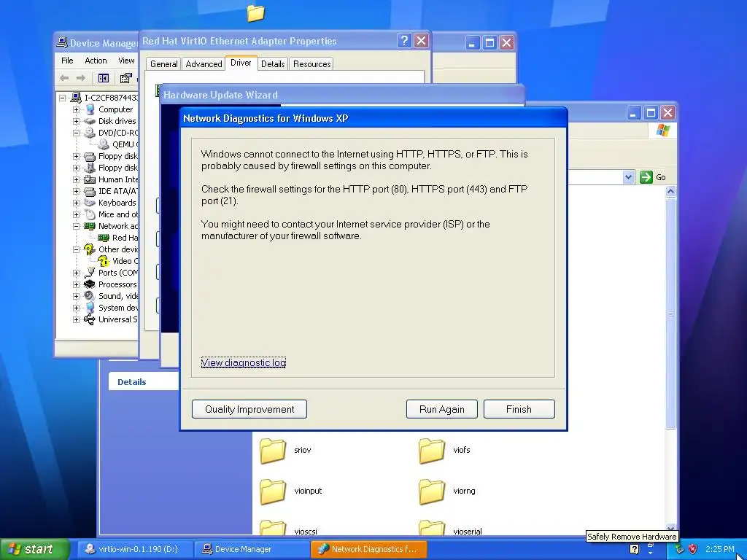This screenshot has height=560, width=747.
Task: Expand the Keyboards node
Action: pos(76,203)
